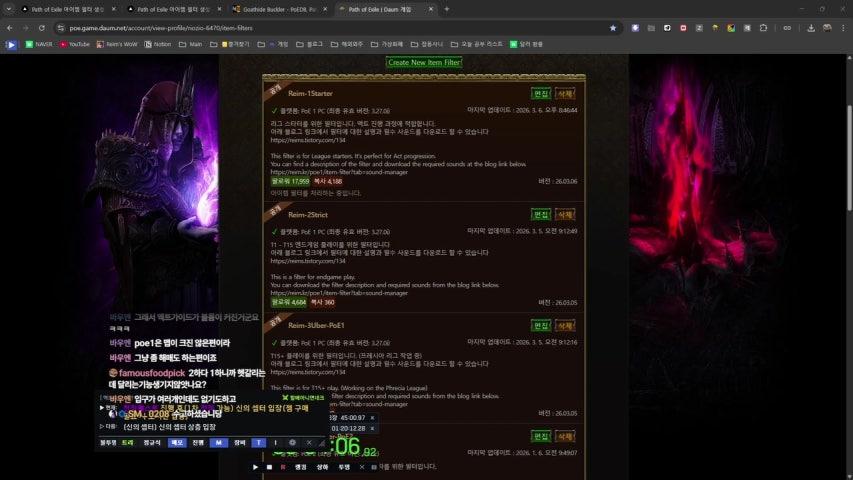Open the Reim-3Uber-PoE1 filter title

tap(316, 325)
